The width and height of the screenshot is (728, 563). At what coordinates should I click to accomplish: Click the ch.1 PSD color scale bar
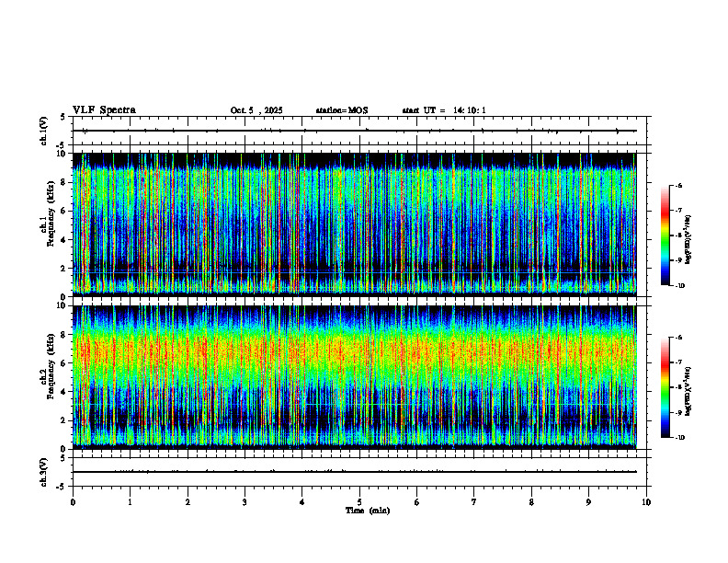click(665, 236)
